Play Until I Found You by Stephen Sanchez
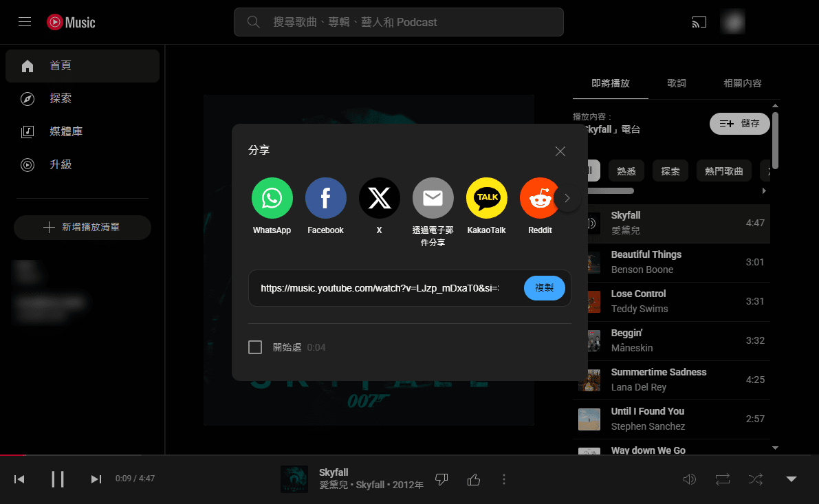The height and width of the screenshot is (504, 819). (x=671, y=419)
